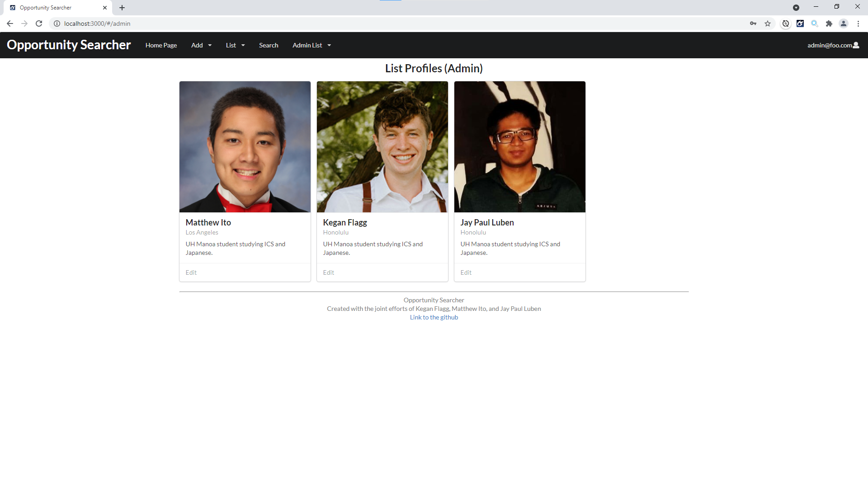Image resolution: width=868 pixels, height=488 pixels.
Task: Open the Extensions puzzle icon
Action: click(829, 23)
